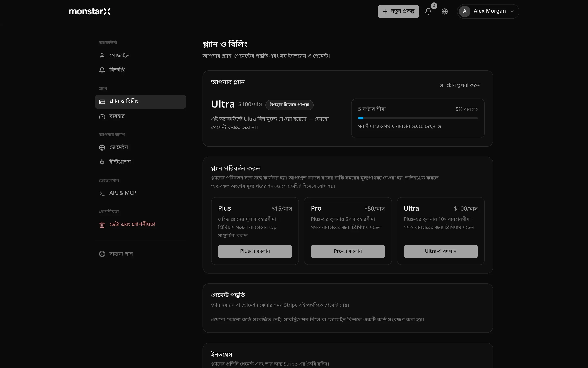The width and height of the screenshot is (588, 368).
Task: Open the প্রোফাইল sidebar item
Action: point(140,56)
